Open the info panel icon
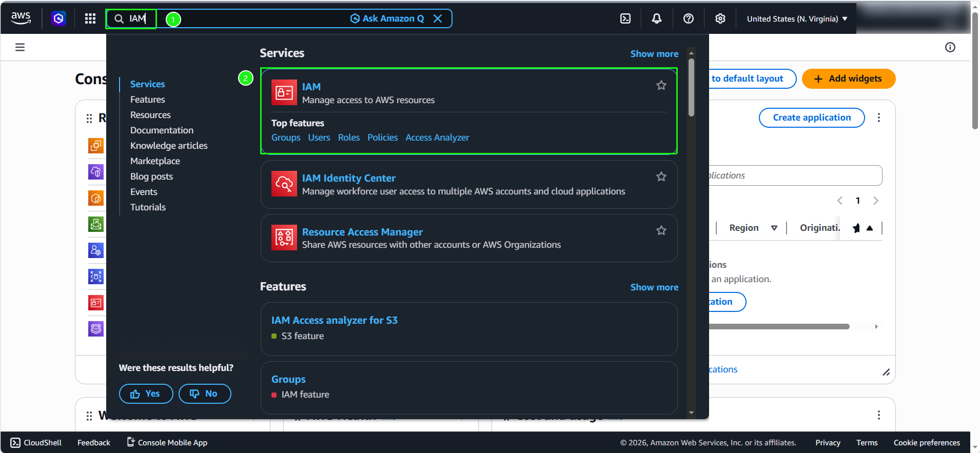The image size is (980, 453). (950, 47)
